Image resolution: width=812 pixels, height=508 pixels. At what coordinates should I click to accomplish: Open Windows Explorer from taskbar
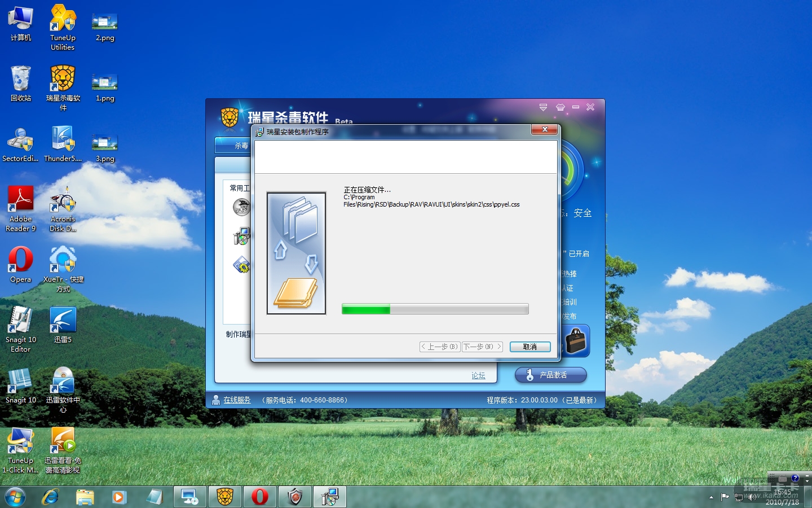tap(85, 497)
